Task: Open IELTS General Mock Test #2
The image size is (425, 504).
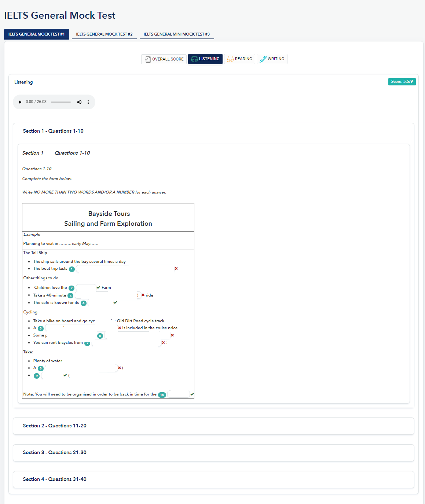Action: (x=104, y=34)
